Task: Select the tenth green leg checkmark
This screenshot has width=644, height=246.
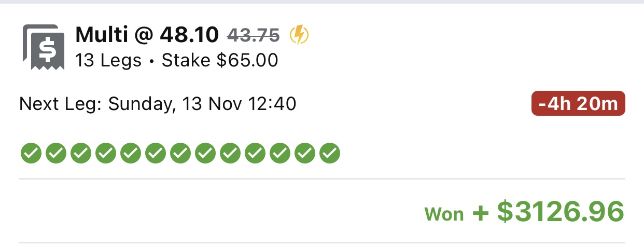Action: pos(255,153)
